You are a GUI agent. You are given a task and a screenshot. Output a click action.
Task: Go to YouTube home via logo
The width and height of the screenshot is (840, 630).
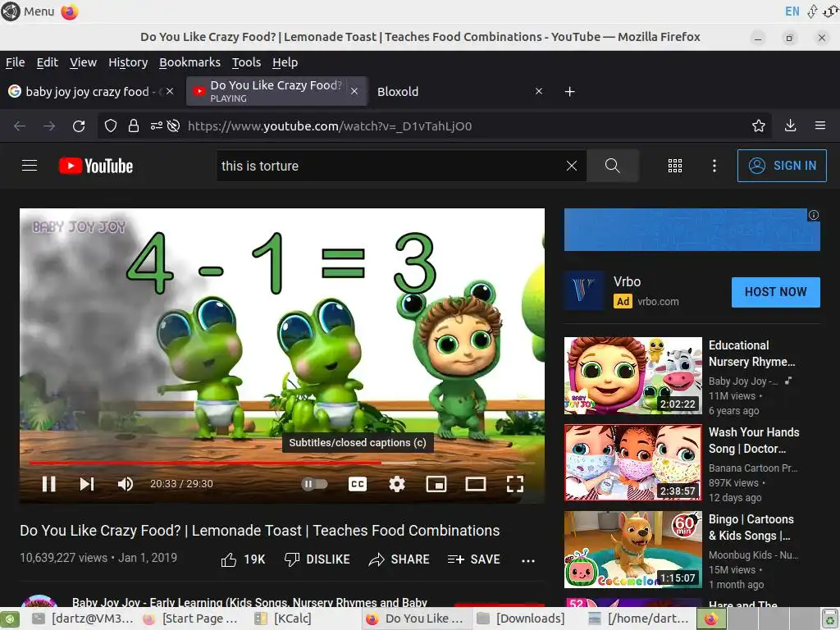click(96, 166)
